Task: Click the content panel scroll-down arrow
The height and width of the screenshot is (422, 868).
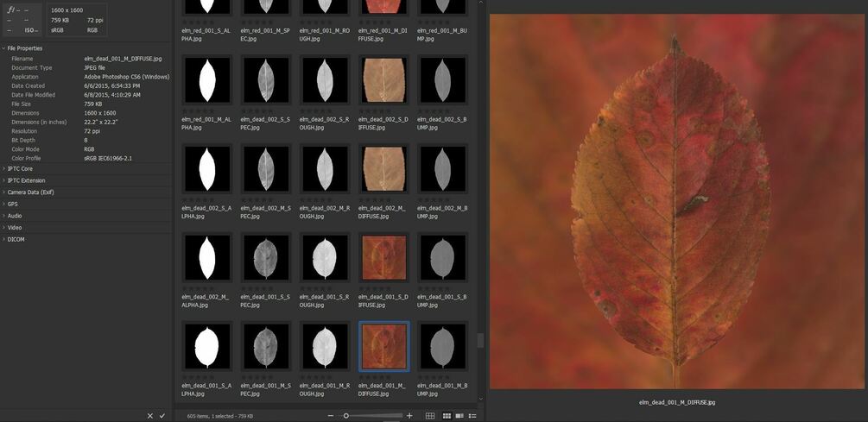Action: (480, 398)
